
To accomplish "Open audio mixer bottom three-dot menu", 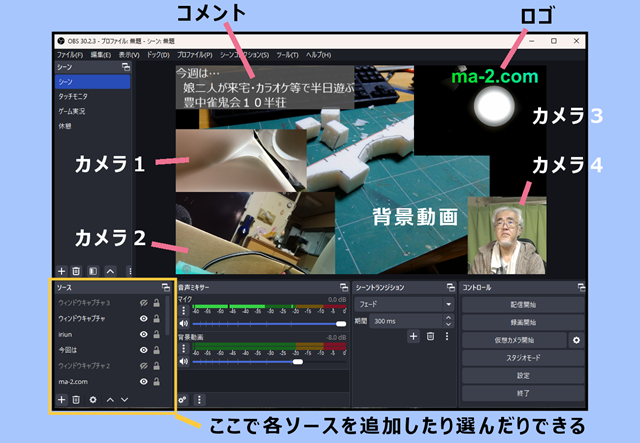I will [x=199, y=400].
